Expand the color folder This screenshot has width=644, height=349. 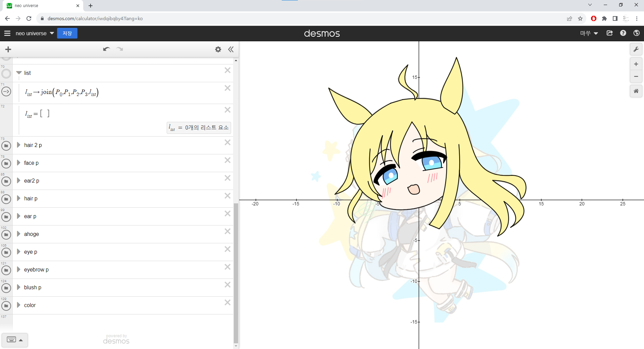[x=19, y=305]
